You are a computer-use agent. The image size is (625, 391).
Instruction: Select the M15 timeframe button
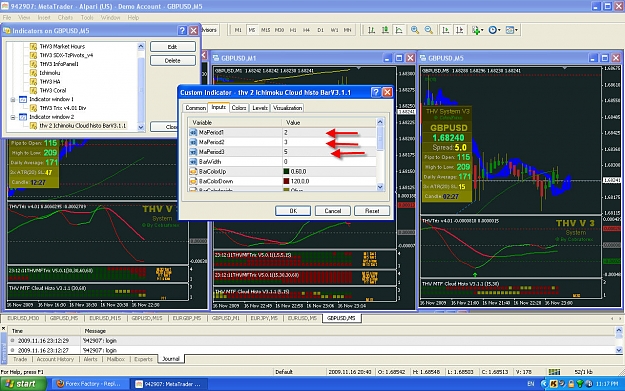(x=265, y=30)
